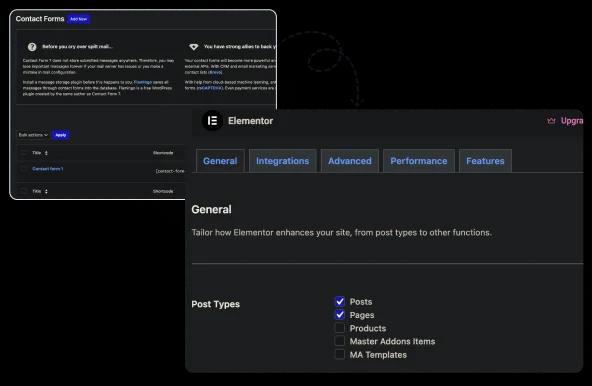Click the General section heading
Image resolution: width=592 pixels, height=386 pixels.
[211, 210]
